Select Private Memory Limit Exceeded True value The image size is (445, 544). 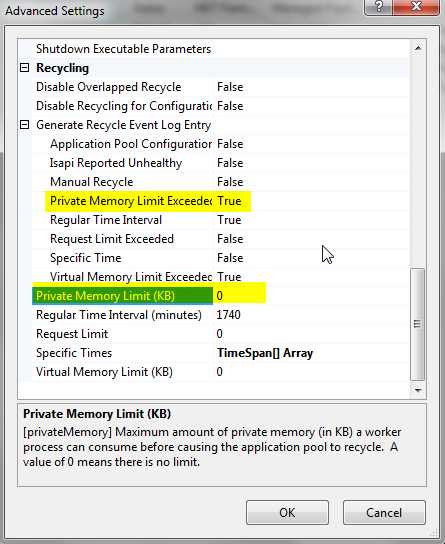point(229,201)
